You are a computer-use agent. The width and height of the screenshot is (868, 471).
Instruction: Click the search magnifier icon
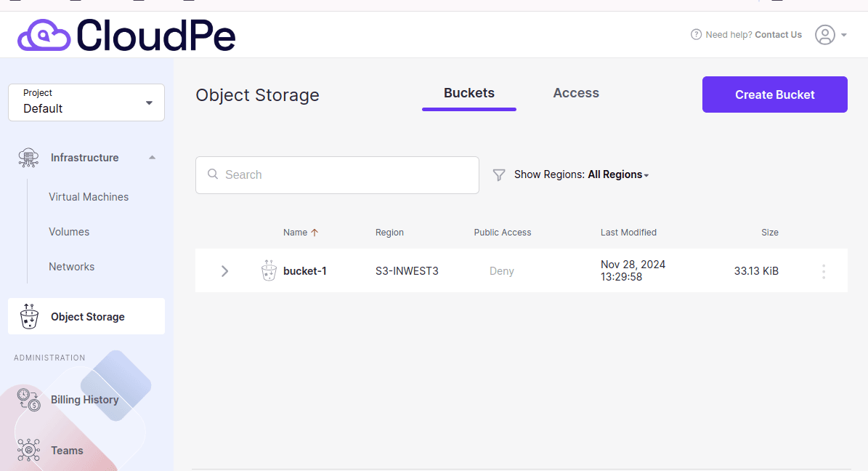213,174
